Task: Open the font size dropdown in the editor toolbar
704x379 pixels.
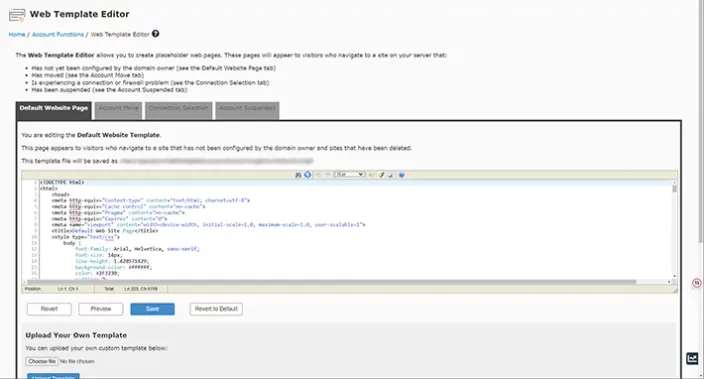Action: [349, 175]
